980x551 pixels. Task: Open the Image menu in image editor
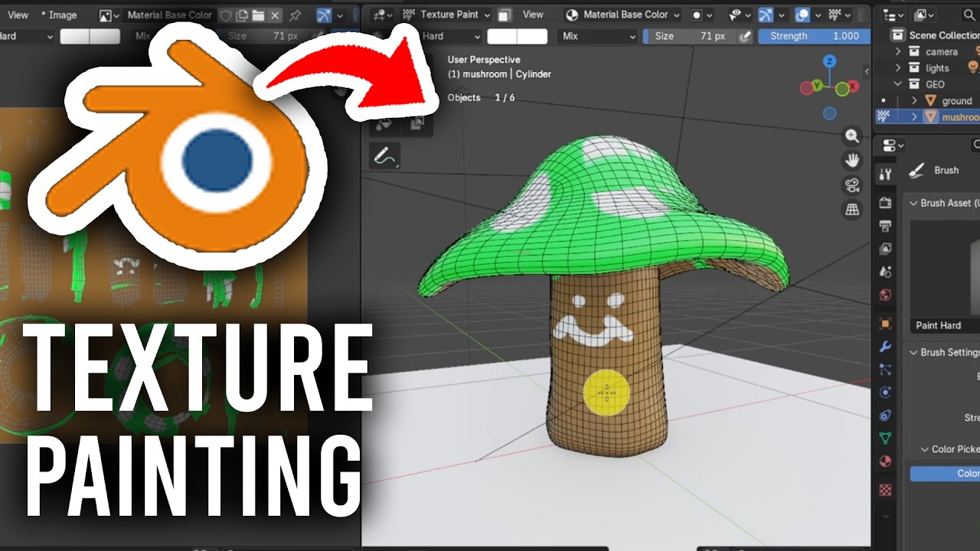[x=58, y=15]
